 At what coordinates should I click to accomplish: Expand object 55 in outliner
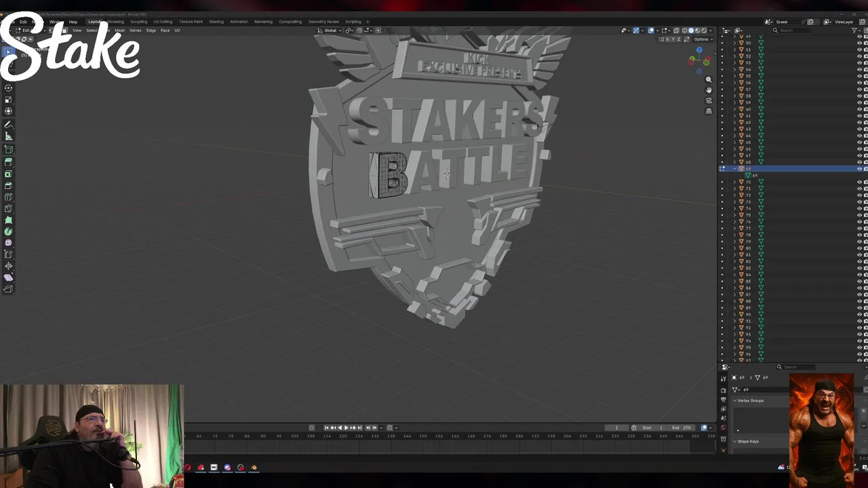point(734,76)
